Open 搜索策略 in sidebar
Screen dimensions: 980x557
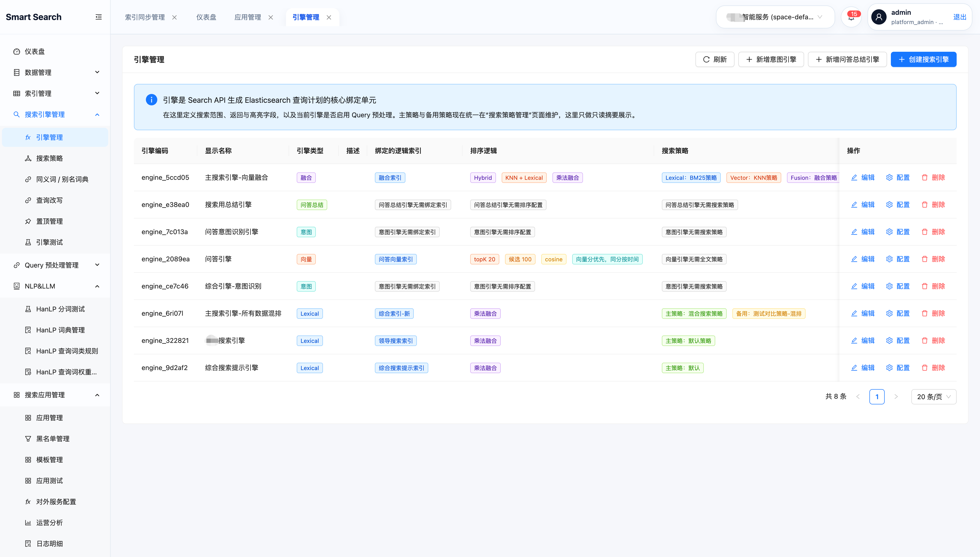pos(55,158)
